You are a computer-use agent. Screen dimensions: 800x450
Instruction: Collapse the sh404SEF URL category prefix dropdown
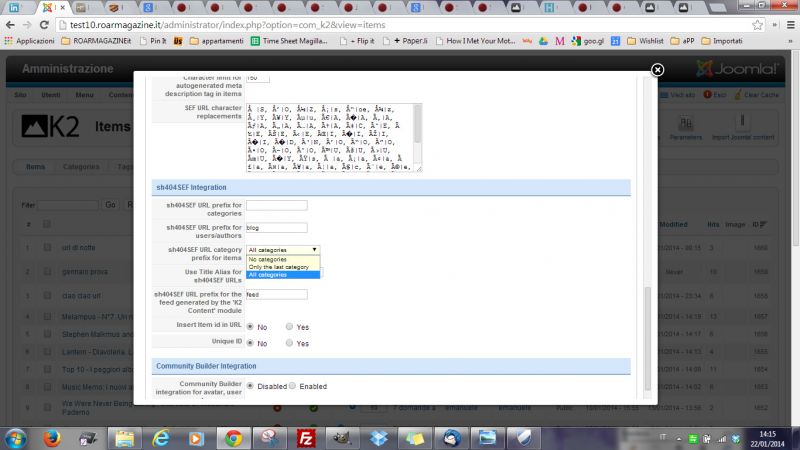[283, 250]
